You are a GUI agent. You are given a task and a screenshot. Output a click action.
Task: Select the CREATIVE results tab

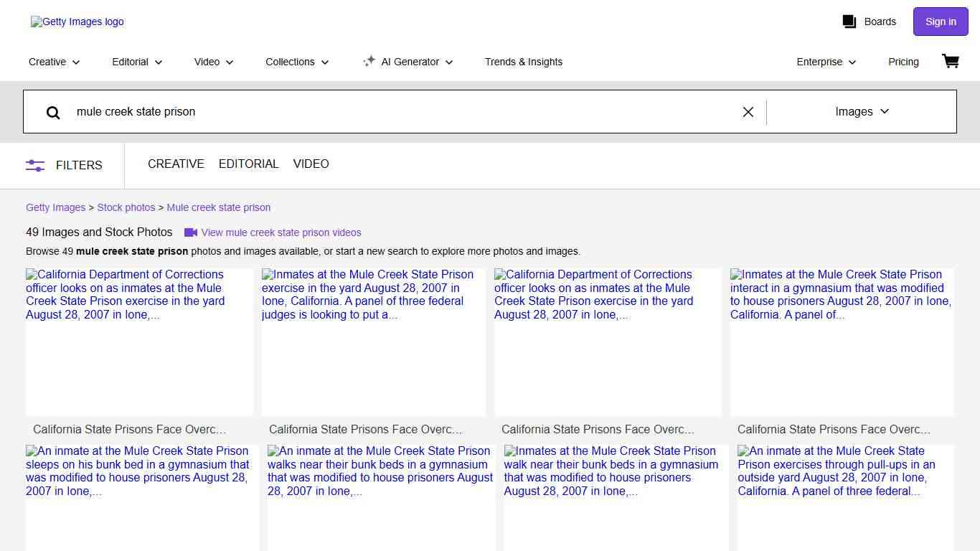[176, 164]
